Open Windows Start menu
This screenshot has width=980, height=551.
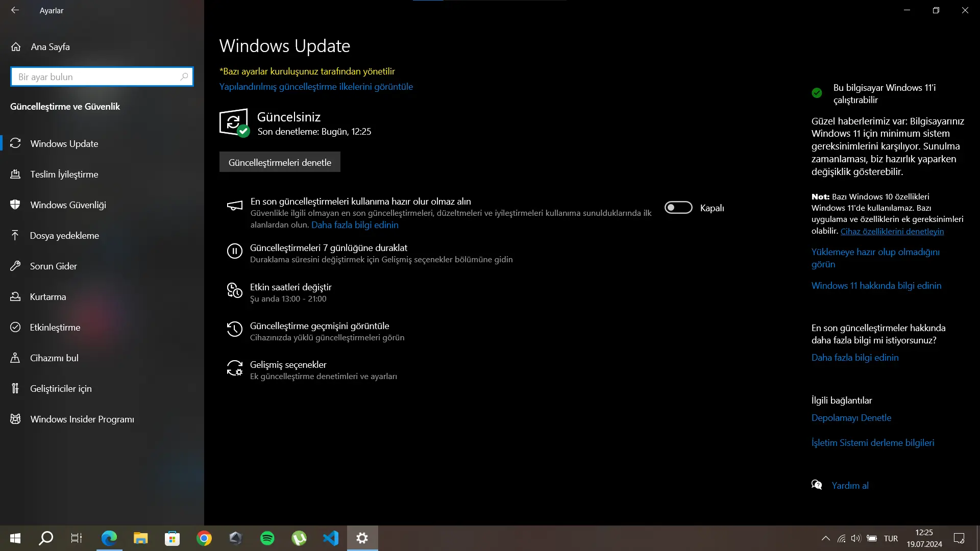15,538
